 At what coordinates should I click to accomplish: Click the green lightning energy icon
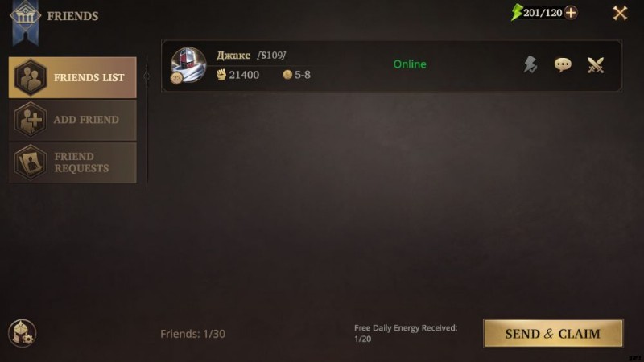516,12
